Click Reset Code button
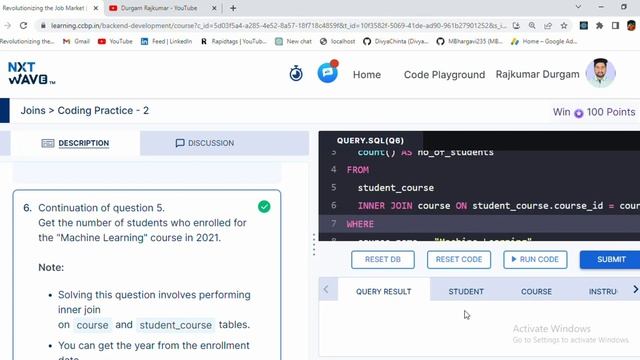Screen dimensions: 640x360 [x=459, y=260]
